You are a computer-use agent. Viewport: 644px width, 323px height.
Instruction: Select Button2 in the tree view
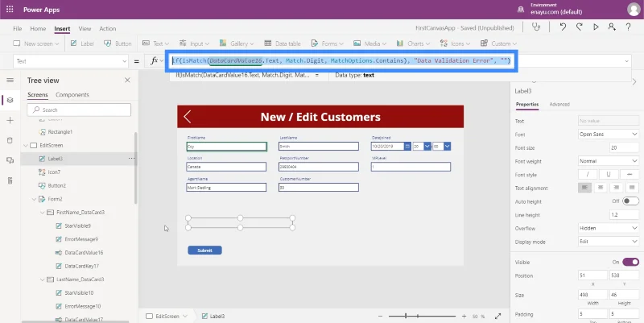[56, 185]
